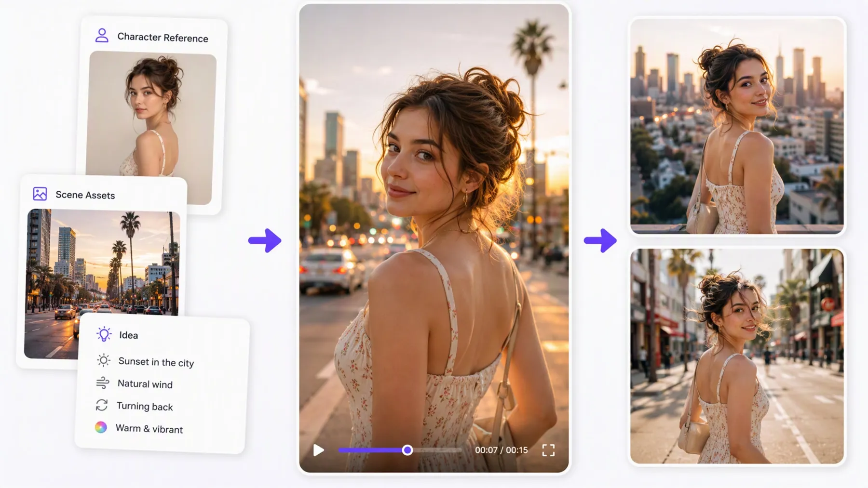Screen dimensions: 868x488
Task: Click the 00:07 / 00:15 timestamp
Action: pos(501,450)
